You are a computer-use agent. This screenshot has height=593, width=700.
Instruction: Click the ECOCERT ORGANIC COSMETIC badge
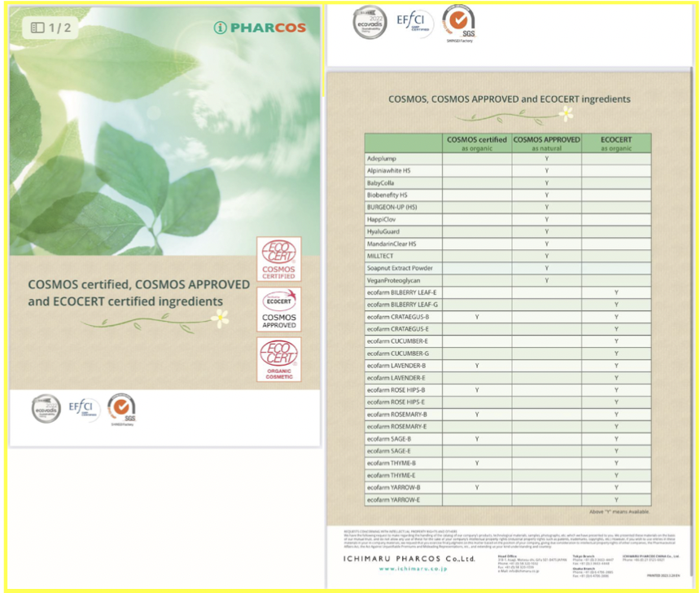278,359
